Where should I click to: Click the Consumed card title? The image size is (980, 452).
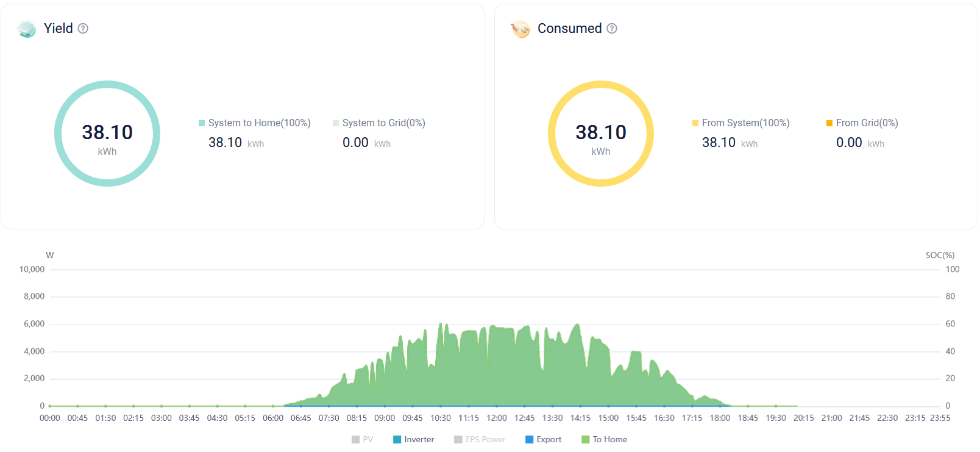click(x=570, y=29)
